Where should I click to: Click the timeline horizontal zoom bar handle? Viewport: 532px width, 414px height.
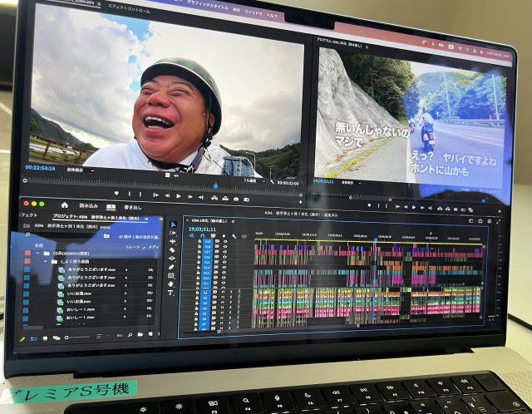358,326
